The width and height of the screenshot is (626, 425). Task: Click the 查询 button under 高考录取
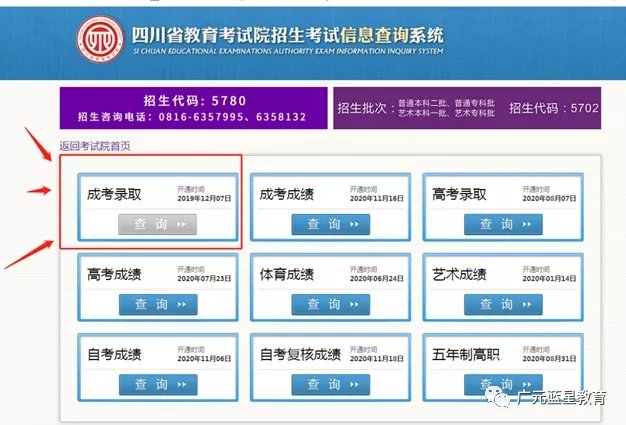pyautogui.click(x=503, y=224)
